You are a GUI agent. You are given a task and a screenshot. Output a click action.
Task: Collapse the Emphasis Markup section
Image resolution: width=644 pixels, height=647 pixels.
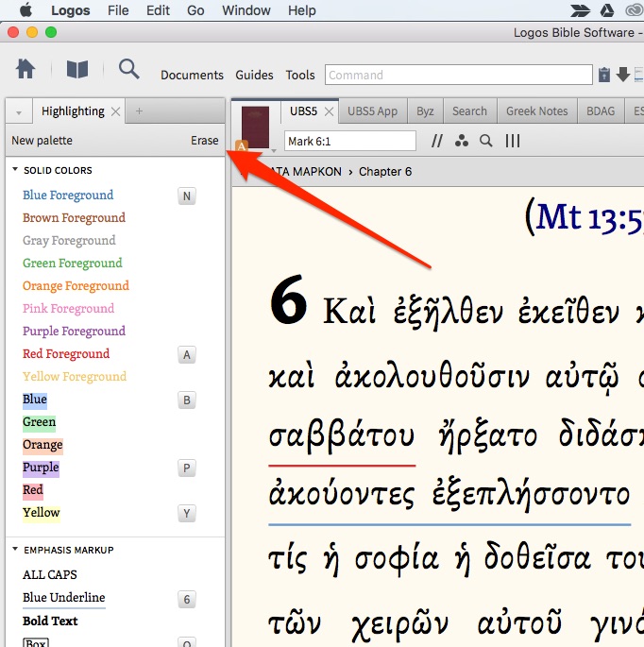tap(15, 550)
